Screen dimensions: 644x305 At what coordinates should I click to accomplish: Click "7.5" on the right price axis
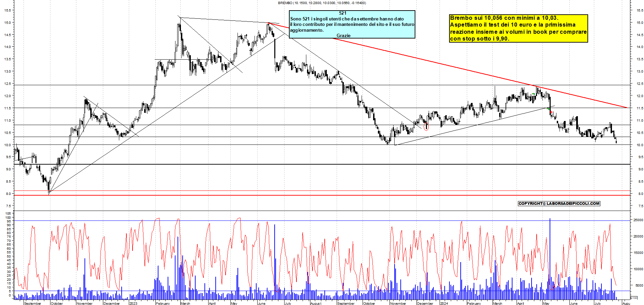click(640, 206)
